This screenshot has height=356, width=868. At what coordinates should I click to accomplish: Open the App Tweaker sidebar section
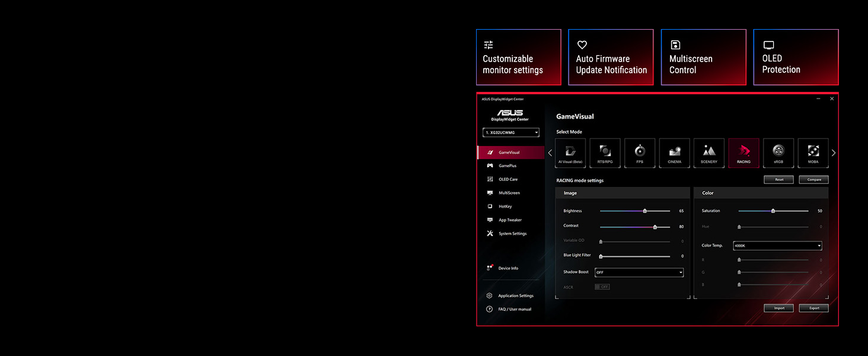pos(511,220)
